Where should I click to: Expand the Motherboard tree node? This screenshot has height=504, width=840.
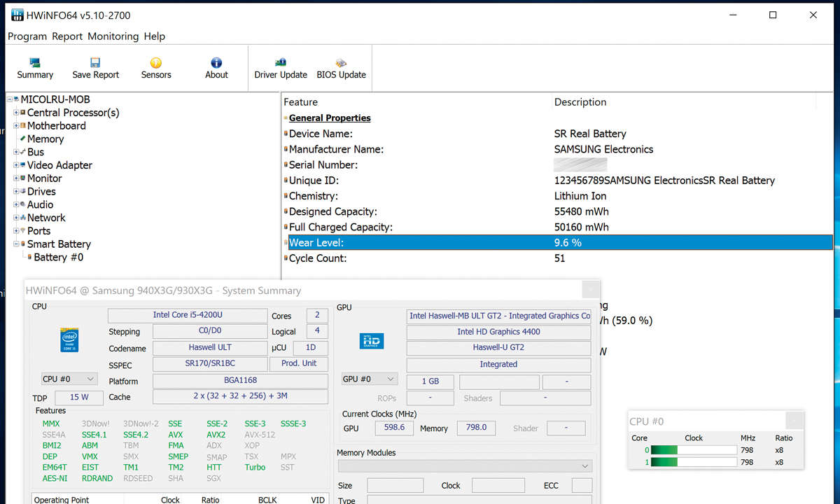coord(16,126)
